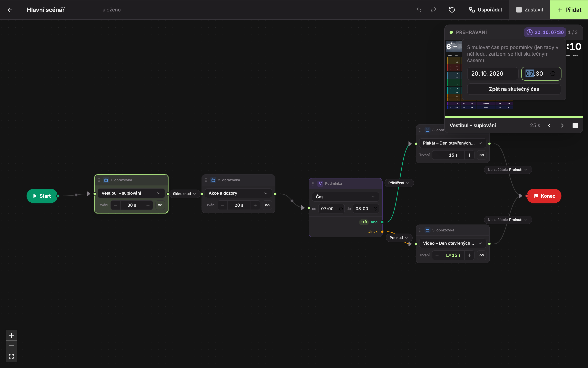
Task: Go back with the left arrow icon
Action: [10, 10]
